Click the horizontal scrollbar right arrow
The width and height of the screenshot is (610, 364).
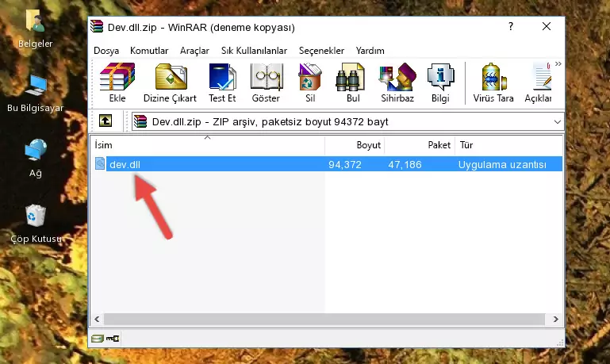[x=555, y=320]
